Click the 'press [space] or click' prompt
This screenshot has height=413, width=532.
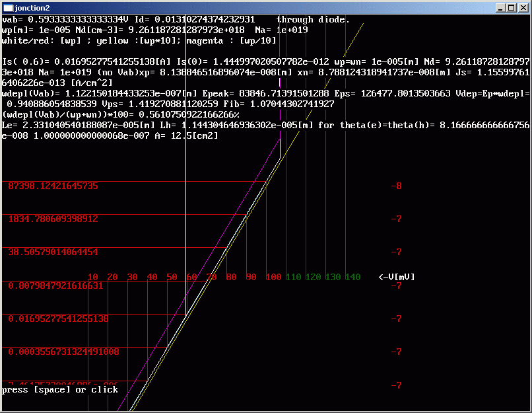(x=60, y=389)
